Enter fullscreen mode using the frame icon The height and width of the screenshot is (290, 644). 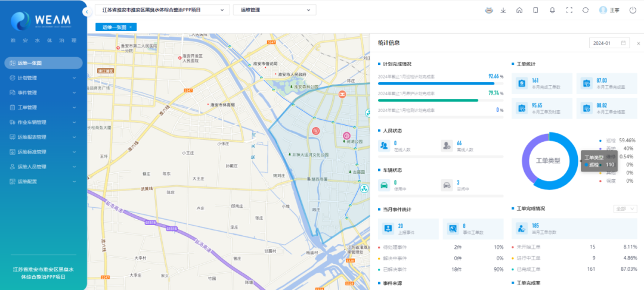click(569, 10)
